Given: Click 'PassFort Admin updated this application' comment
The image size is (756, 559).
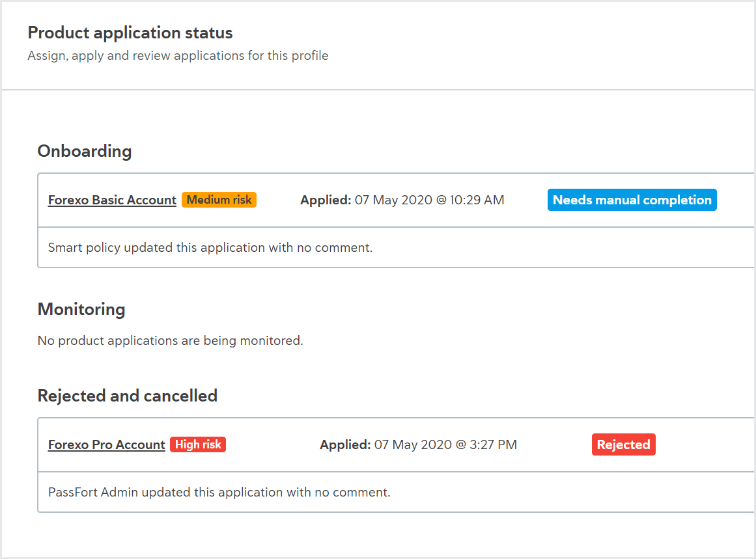Looking at the screenshot, I should [x=219, y=493].
